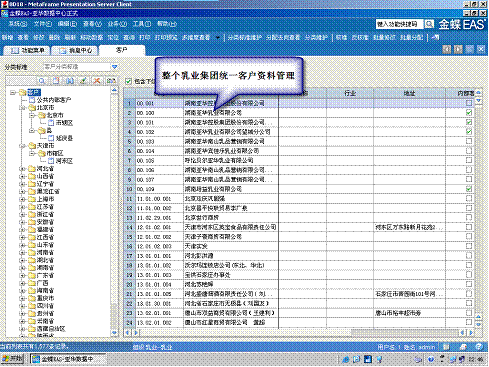
Task: Check internal-customer checkbox for row 11.01.00.001
Action: click(469, 198)
